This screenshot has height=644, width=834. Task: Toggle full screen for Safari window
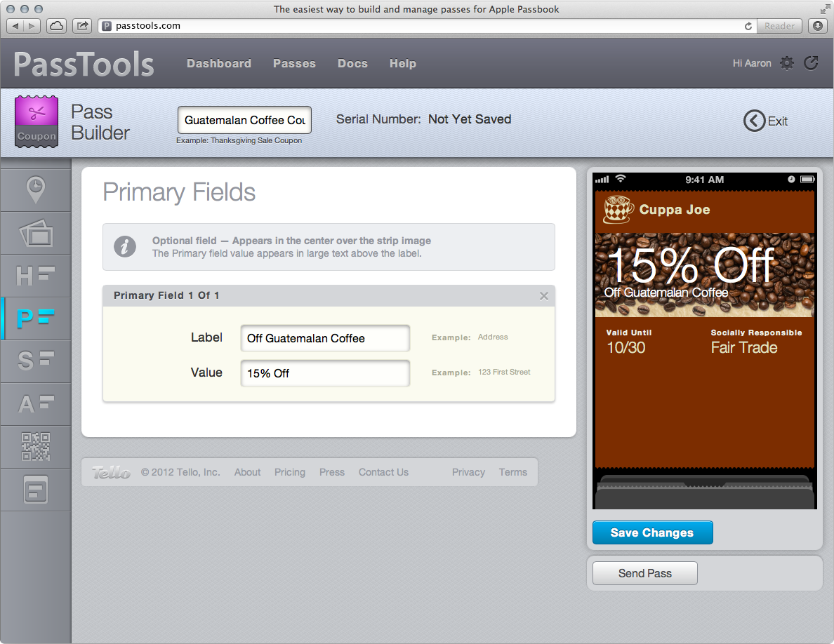click(x=824, y=9)
